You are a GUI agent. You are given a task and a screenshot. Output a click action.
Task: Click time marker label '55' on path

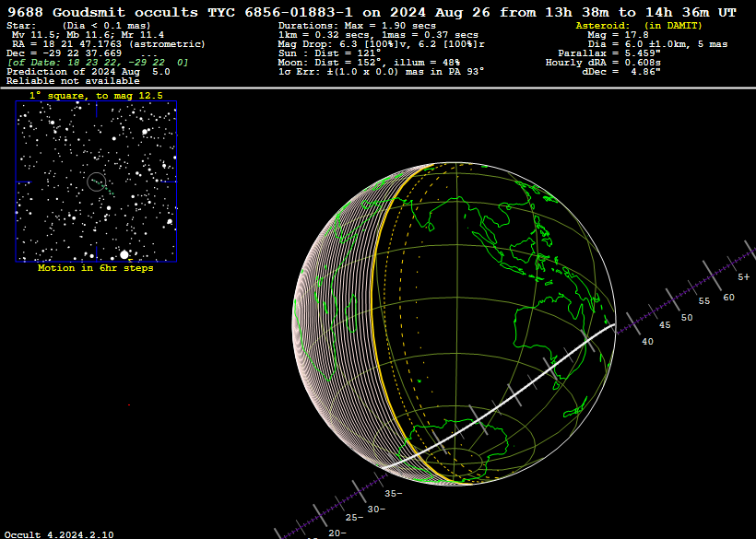click(704, 301)
